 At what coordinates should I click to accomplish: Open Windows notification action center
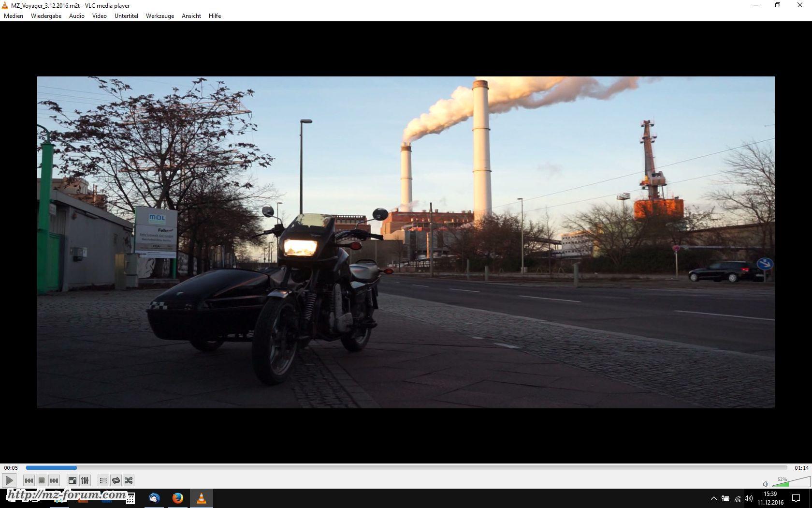(796, 498)
